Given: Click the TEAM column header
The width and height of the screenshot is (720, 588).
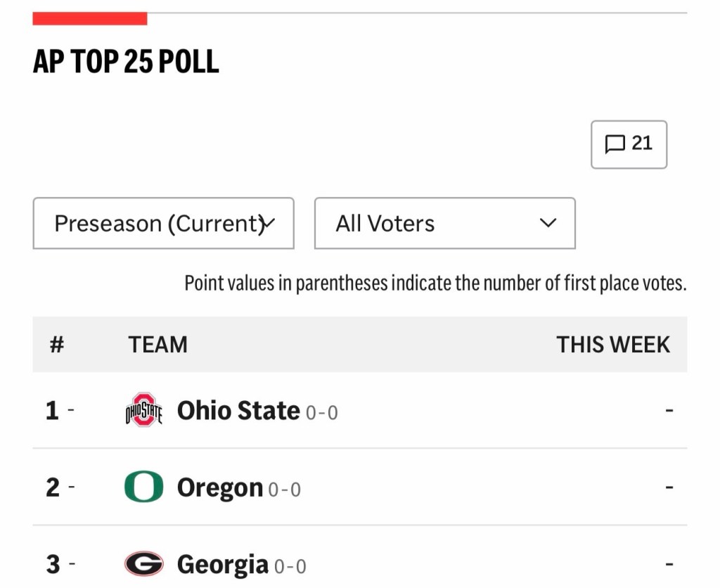Looking at the screenshot, I should coord(158,345).
